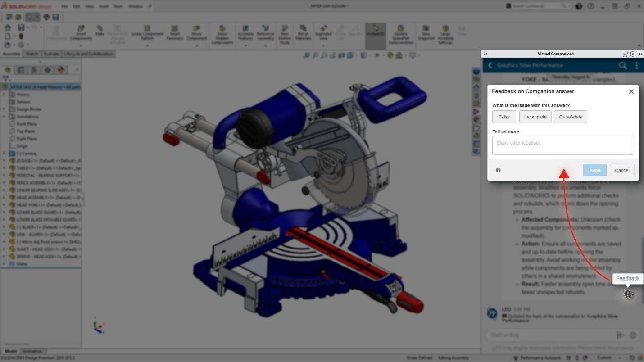This screenshot has height=362, width=644.
Task: Expand the Move Component dropdown arrow
Action: click(x=196, y=45)
